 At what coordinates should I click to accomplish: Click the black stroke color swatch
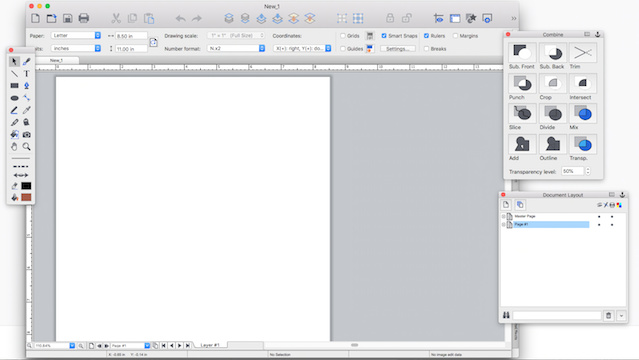[26, 186]
